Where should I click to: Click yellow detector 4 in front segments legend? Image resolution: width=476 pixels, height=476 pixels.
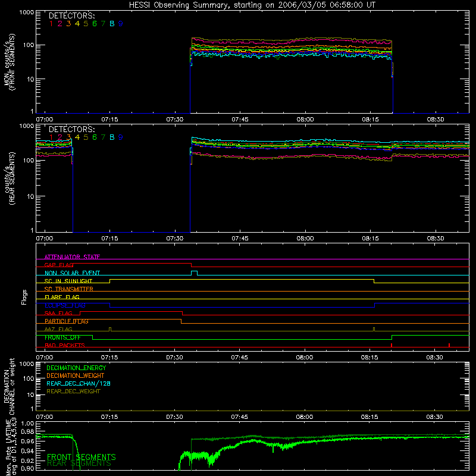pyautogui.click(x=77, y=24)
